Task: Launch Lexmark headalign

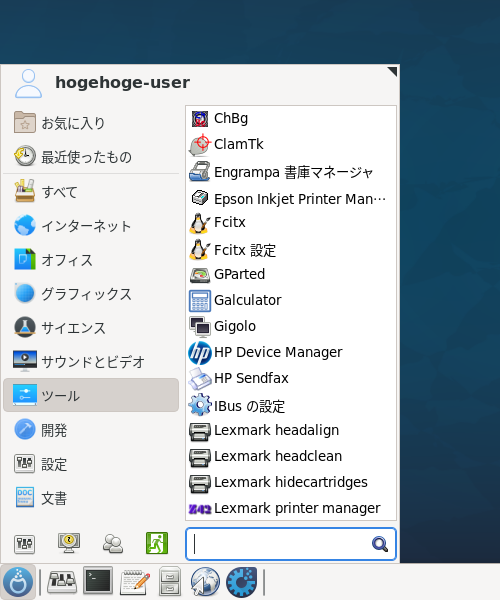Action: pyautogui.click(x=291, y=431)
